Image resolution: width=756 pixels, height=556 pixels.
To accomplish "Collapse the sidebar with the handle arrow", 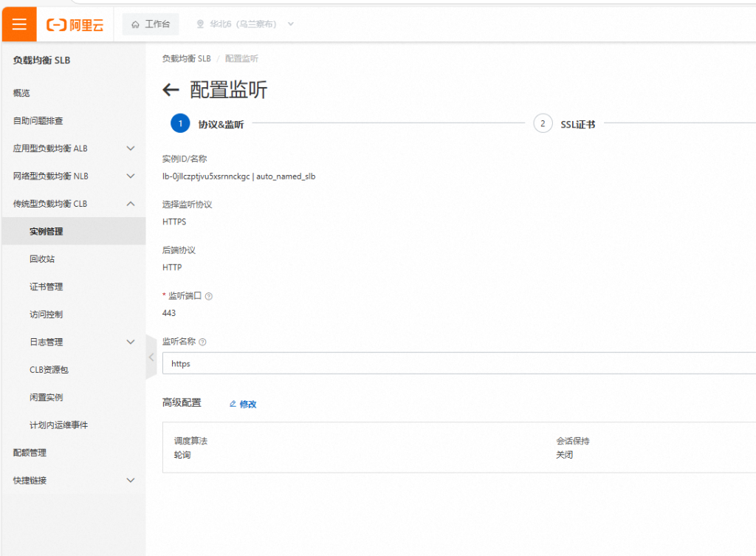I will pos(151,357).
